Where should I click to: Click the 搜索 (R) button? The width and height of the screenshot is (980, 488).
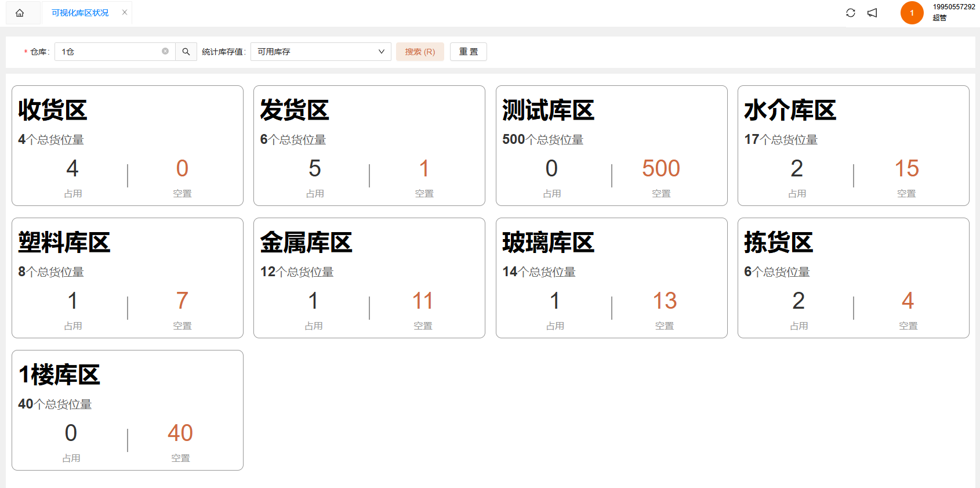[420, 52]
